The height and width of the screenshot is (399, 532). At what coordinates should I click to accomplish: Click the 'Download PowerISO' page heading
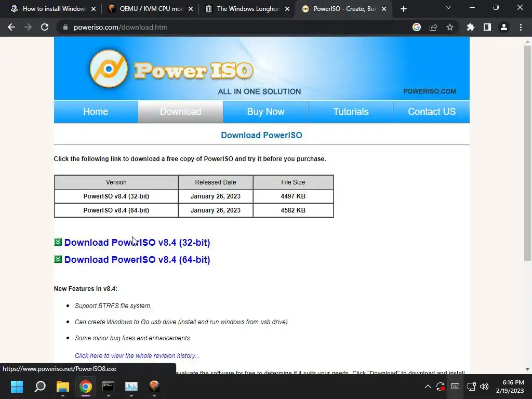(x=262, y=136)
